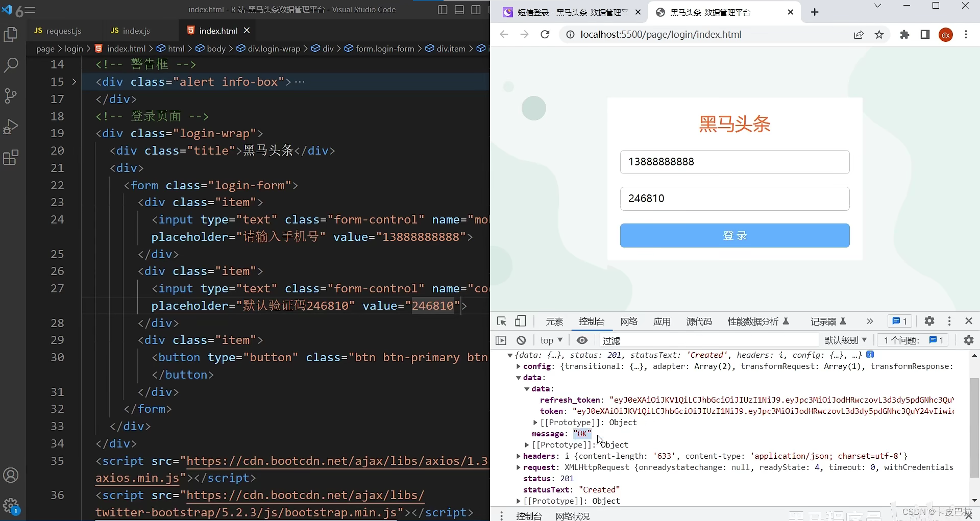
Task: Close the 短信登录 browser tab
Action: point(638,12)
